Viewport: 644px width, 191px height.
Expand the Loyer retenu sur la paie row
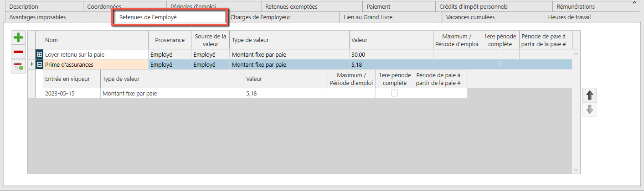coord(39,54)
